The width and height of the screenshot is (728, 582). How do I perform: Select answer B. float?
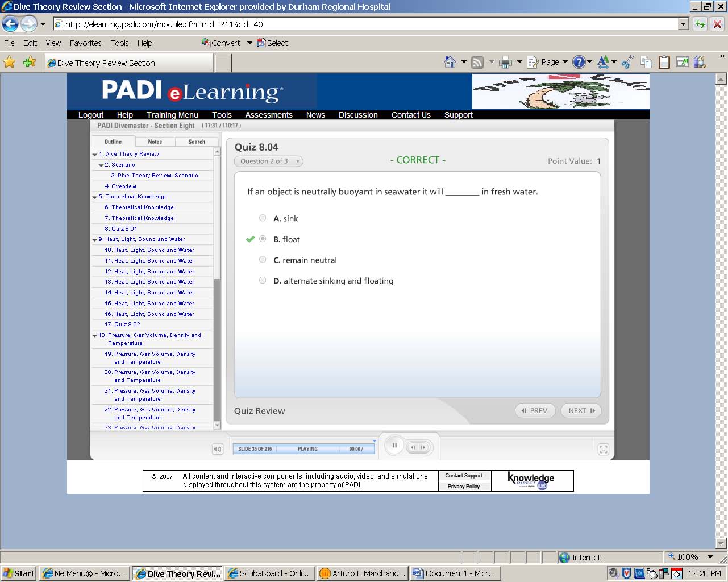point(263,239)
